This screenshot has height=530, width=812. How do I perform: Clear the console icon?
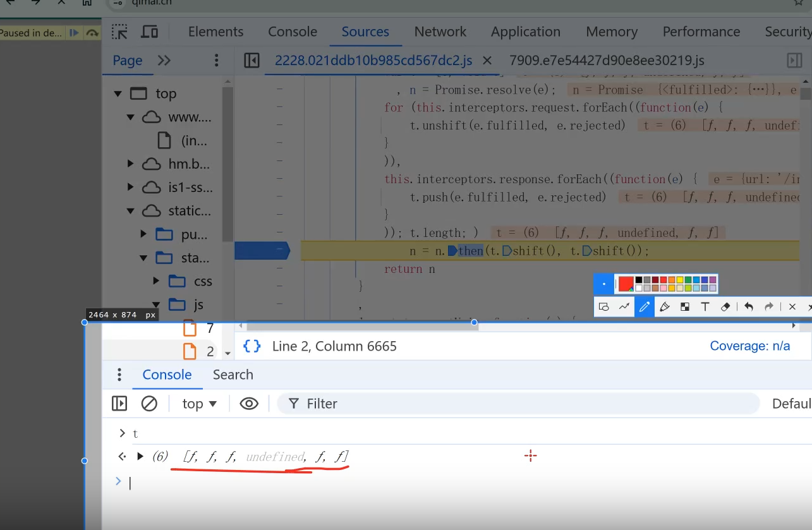pos(149,404)
